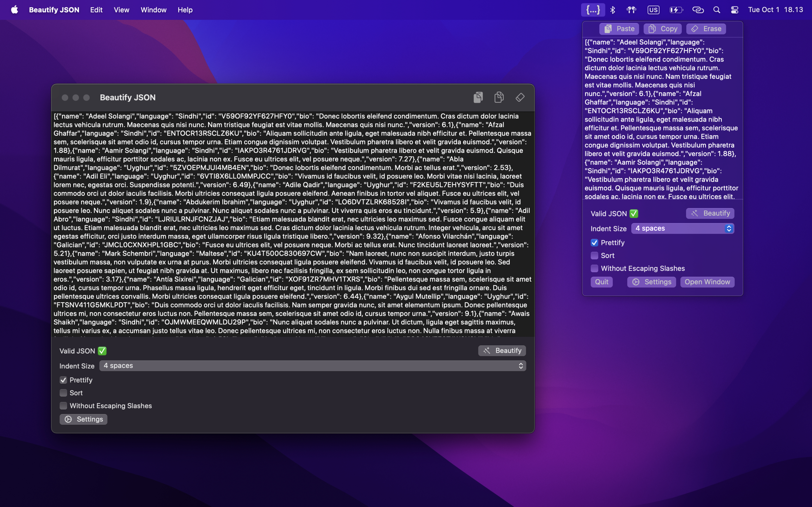Viewport: 812px width, 507px height.
Task: Open Spotlight search from the menu bar
Action: [716, 10]
